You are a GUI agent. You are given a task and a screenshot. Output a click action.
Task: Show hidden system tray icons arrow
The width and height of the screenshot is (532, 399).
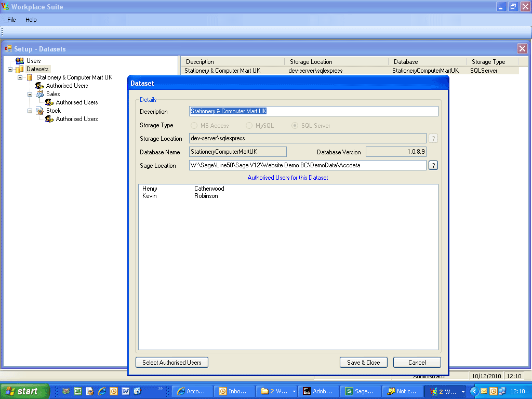point(474,391)
